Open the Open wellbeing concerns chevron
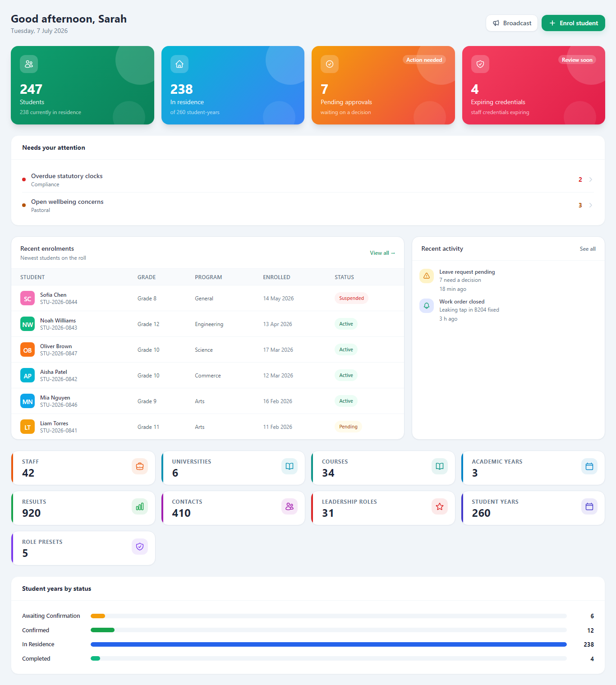The height and width of the screenshot is (685, 616). pos(591,205)
